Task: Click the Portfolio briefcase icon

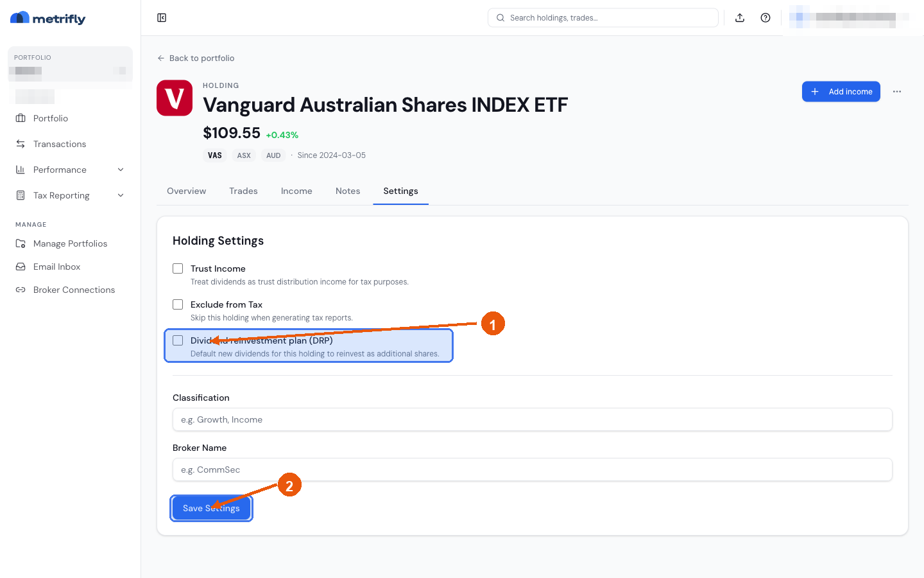Action: [21, 118]
